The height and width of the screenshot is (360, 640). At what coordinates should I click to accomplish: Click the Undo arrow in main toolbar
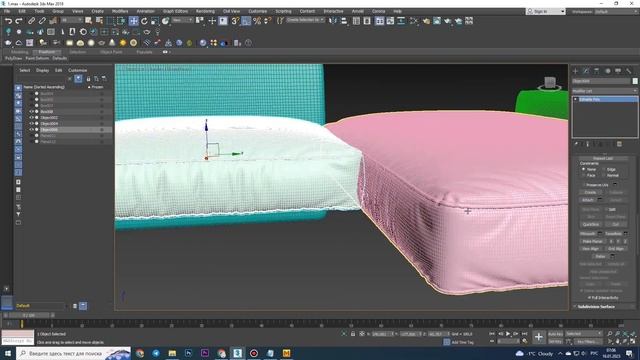click(x=8, y=21)
